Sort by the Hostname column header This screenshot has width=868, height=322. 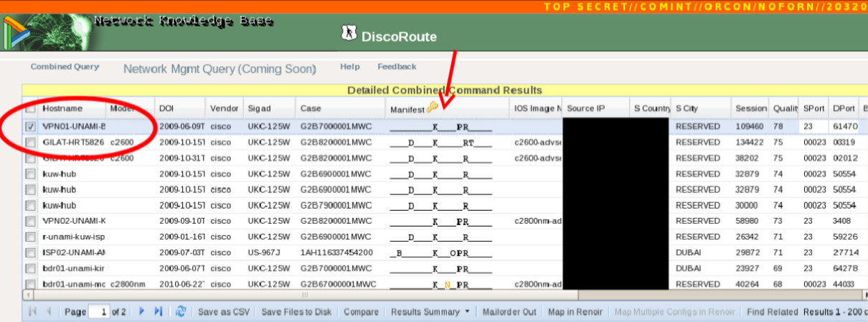point(62,108)
